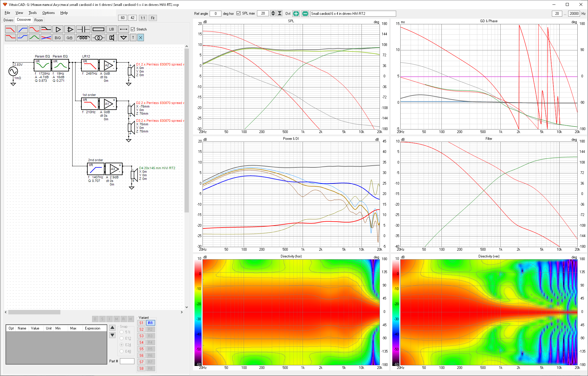Open the Options menu

point(49,13)
